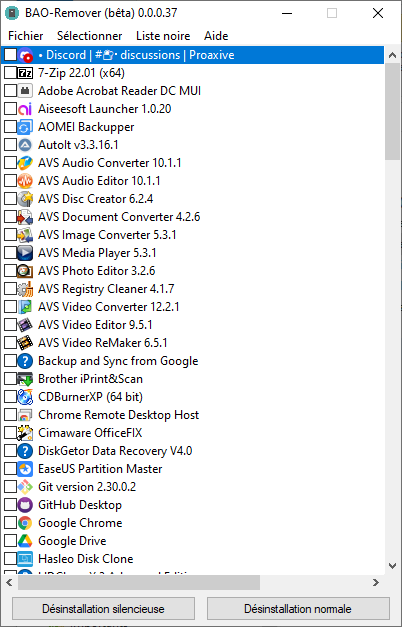Check the Discord entry checkbox
402x627 pixels.
10,55
